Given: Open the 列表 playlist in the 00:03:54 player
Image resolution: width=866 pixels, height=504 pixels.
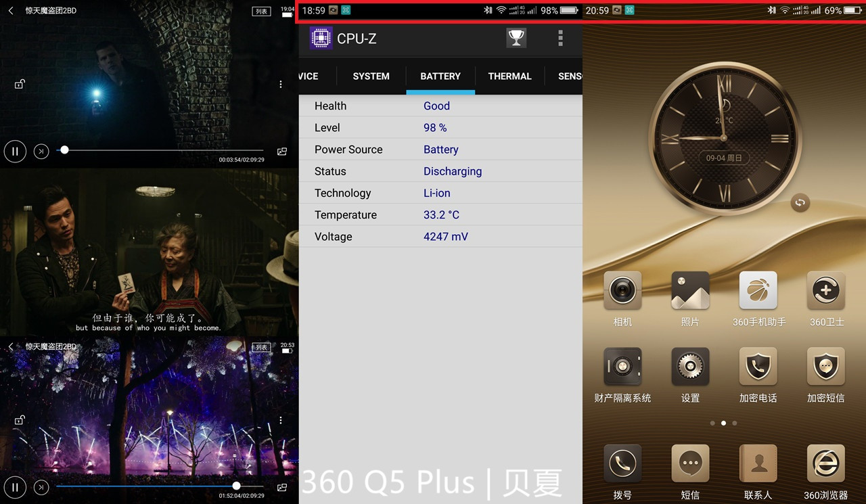Looking at the screenshot, I should point(262,12).
